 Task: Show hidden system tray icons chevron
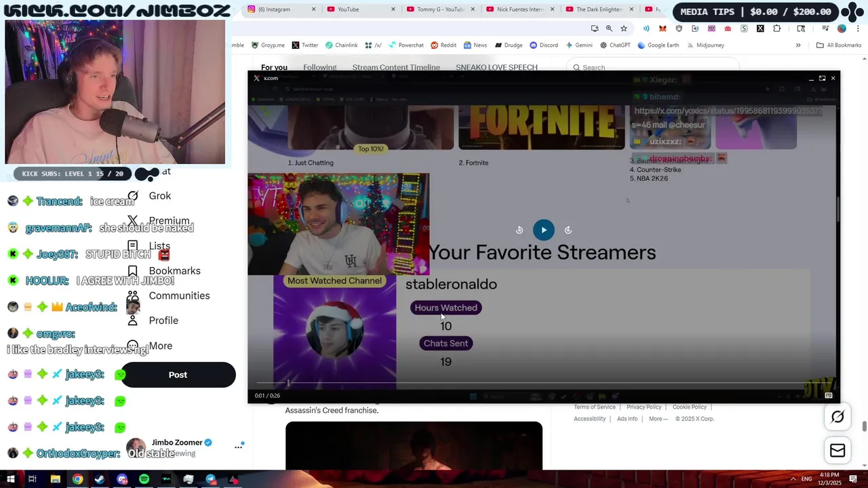tap(793, 479)
